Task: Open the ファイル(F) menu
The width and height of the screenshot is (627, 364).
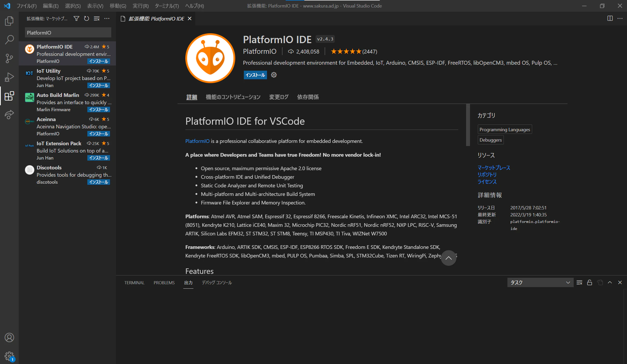Action: tap(27, 6)
